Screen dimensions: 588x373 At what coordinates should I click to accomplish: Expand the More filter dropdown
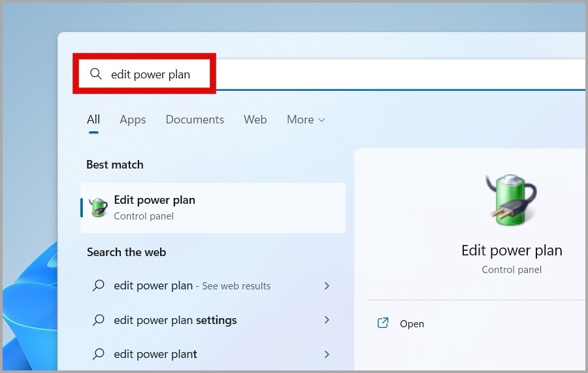(x=306, y=120)
